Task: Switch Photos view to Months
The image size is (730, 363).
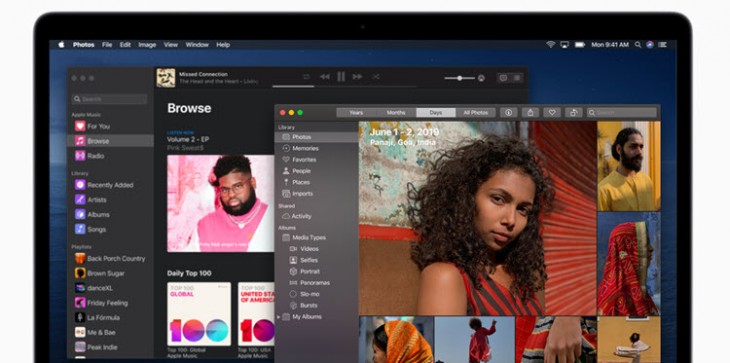Action: [396, 113]
